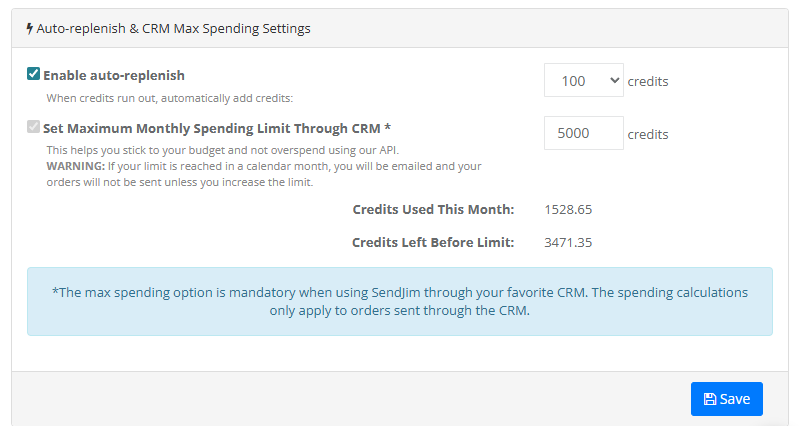Viewport: 803px width, 426px height.
Task: Toggle the Enable auto-replenish checkbox
Action: tap(34, 74)
